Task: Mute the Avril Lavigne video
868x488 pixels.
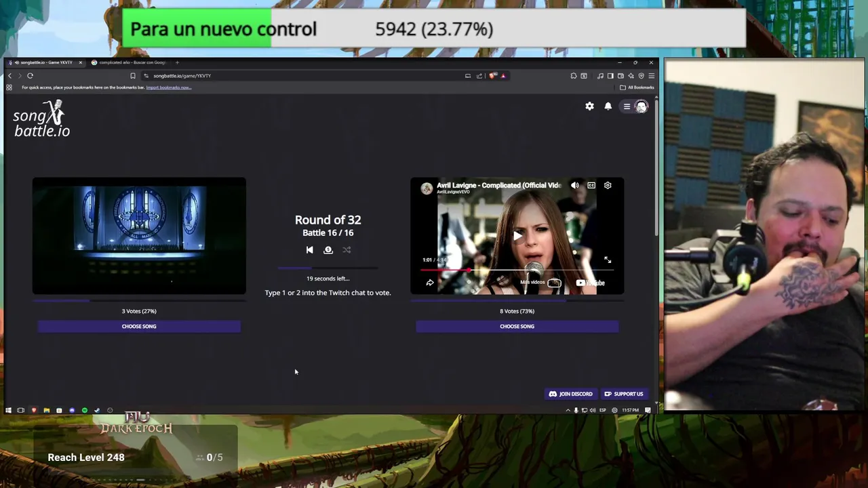Action: (x=575, y=185)
